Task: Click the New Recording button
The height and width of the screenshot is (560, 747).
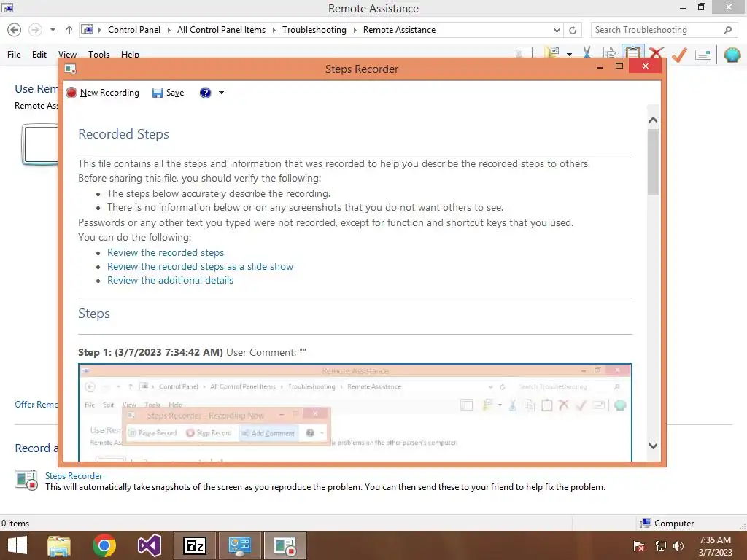Action: point(103,93)
